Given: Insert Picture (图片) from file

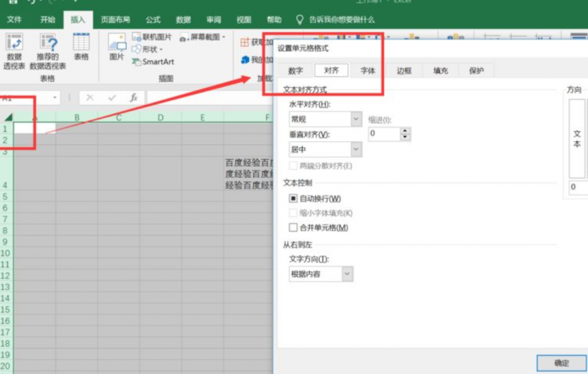Looking at the screenshot, I should click(117, 47).
